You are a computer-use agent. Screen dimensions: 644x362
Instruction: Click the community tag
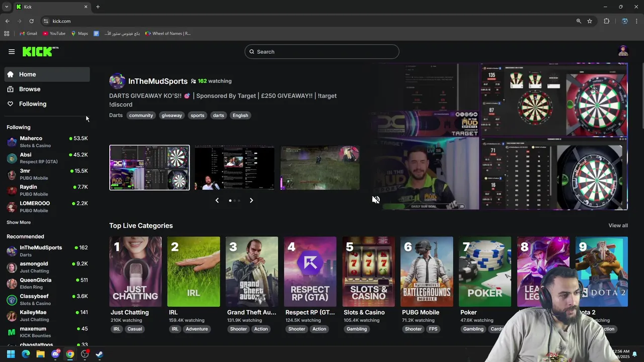(x=141, y=115)
